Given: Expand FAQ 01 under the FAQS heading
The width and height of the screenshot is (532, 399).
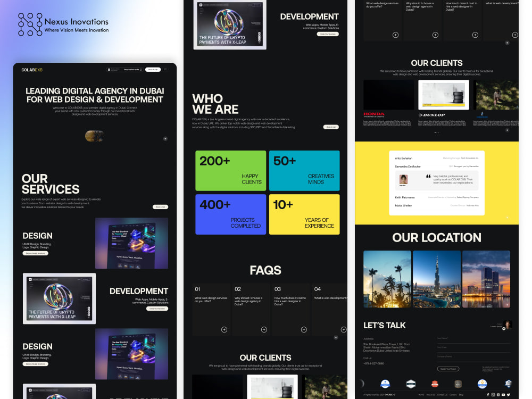Looking at the screenshot, I should coord(225,329).
